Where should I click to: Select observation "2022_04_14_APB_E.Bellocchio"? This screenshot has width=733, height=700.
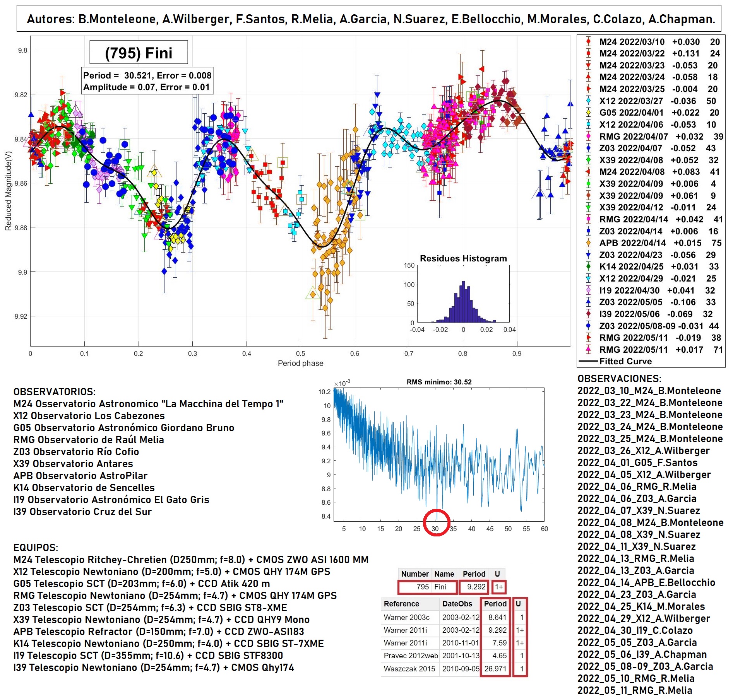(x=646, y=582)
